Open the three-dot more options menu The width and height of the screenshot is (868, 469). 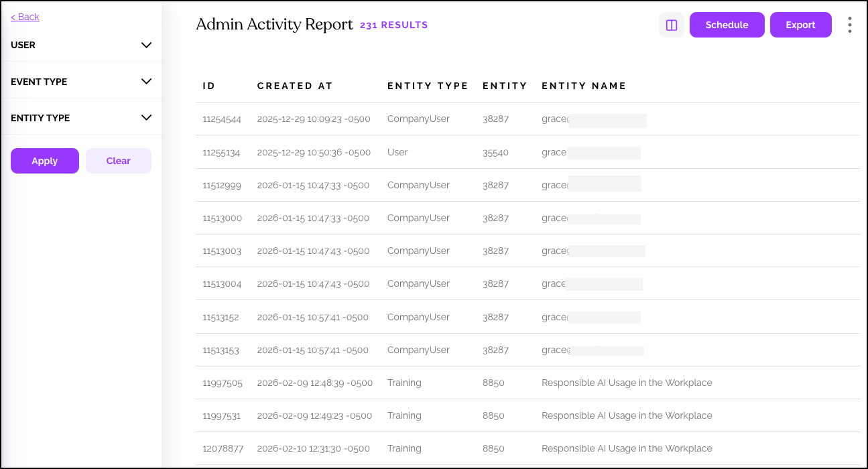point(849,25)
